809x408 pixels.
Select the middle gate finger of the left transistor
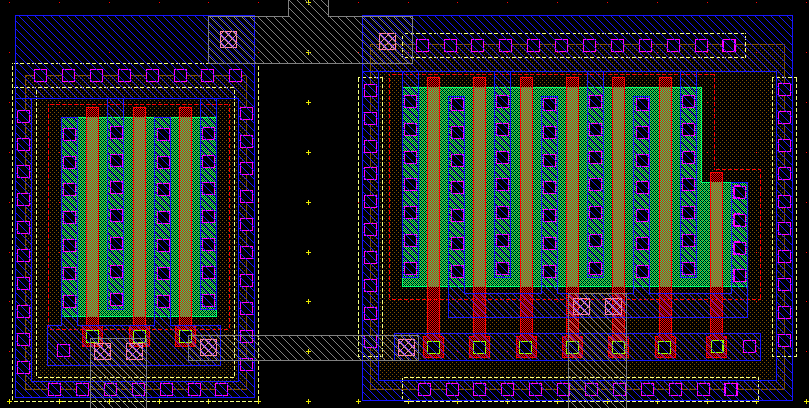pyautogui.click(x=139, y=217)
